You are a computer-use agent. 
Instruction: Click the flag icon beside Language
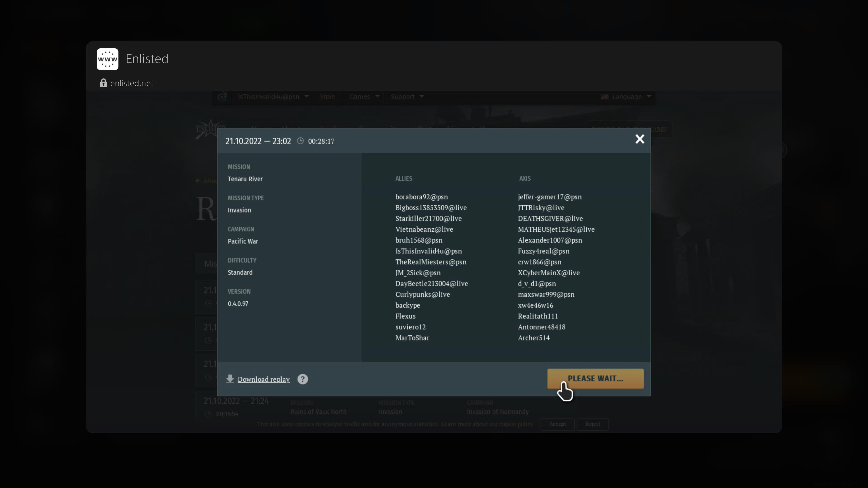tap(605, 97)
